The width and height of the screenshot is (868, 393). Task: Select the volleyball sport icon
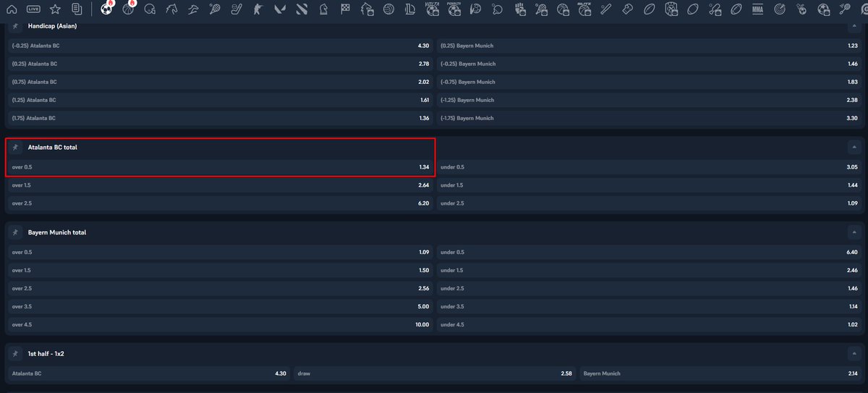[x=388, y=9]
